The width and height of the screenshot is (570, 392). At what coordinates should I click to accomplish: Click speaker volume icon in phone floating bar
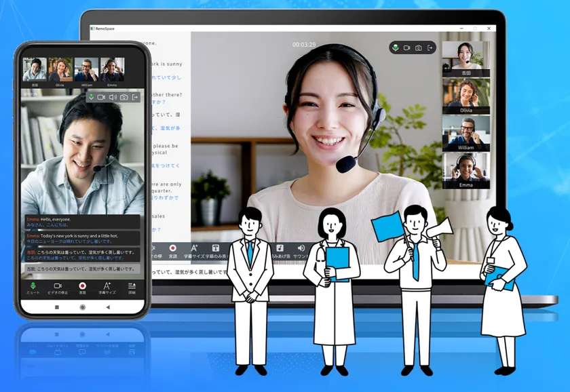click(112, 97)
